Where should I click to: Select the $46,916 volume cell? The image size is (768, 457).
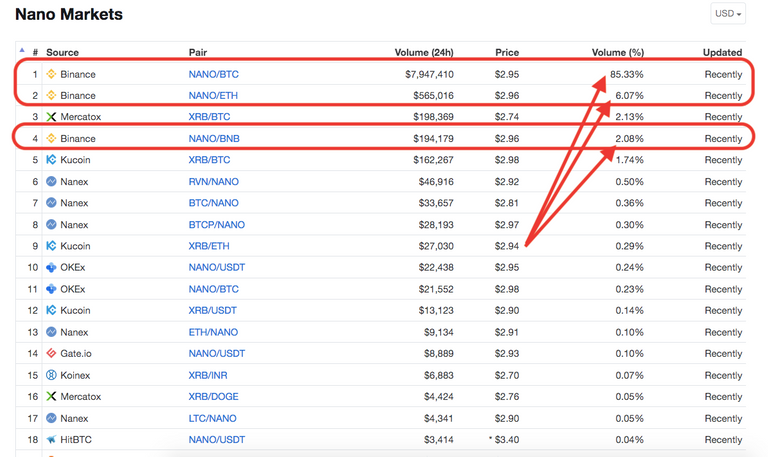(x=436, y=182)
